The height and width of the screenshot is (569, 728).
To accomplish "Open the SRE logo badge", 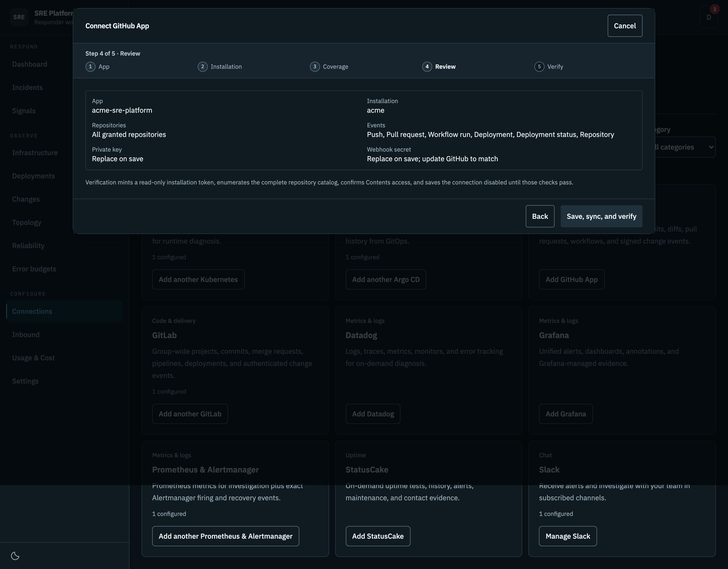I will tap(19, 17).
